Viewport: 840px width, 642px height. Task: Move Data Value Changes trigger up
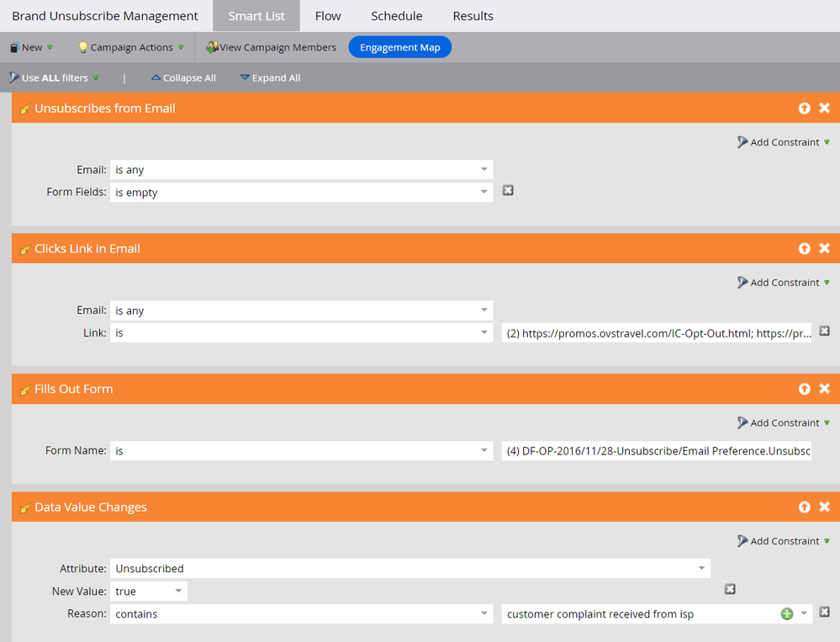point(804,507)
